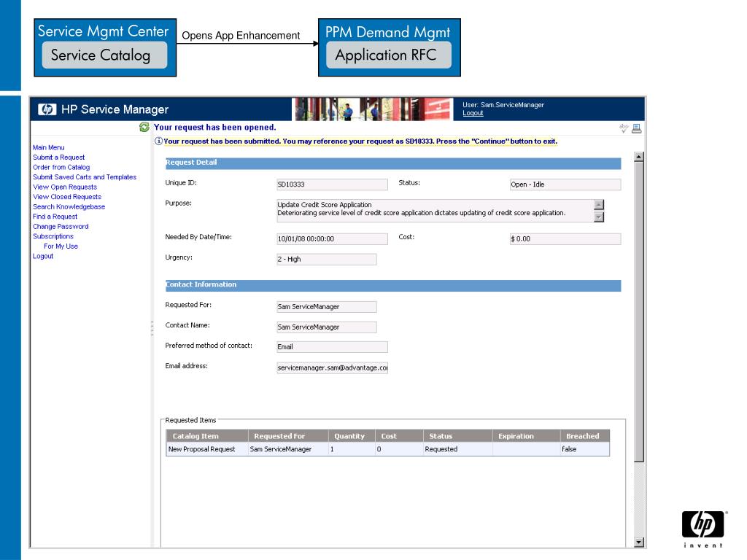Click the Requested For column header
Viewport: 747px width, 560px height.
tap(289, 436)
